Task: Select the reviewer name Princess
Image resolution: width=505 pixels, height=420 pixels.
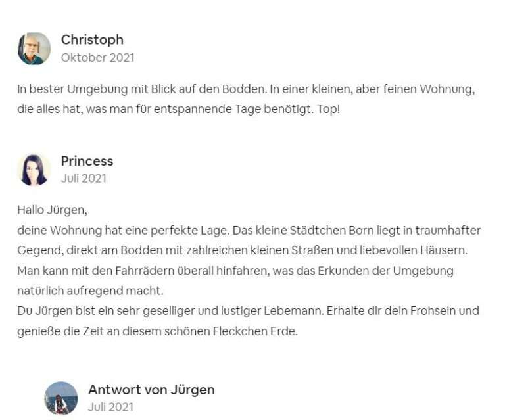Action: pos(87,161)
